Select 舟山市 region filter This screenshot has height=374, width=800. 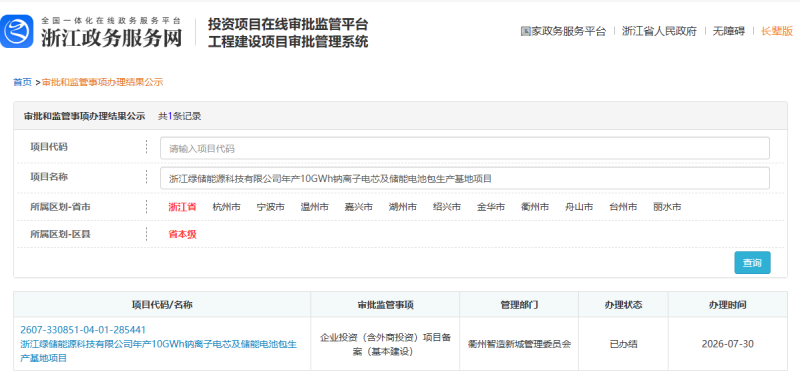coord(579,207)
